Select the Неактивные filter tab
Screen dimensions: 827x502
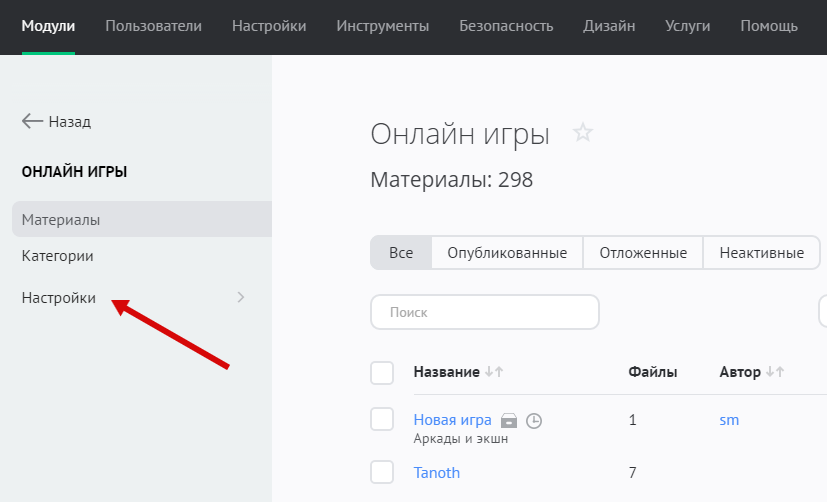(x=761, y=253)
